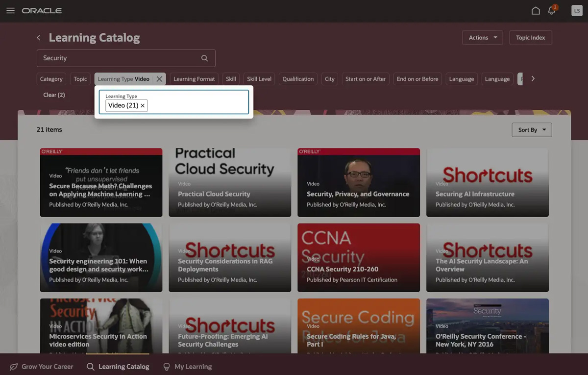Click into the Security search field
This screenshot has height=375, width=588.
tap(118, 58)
